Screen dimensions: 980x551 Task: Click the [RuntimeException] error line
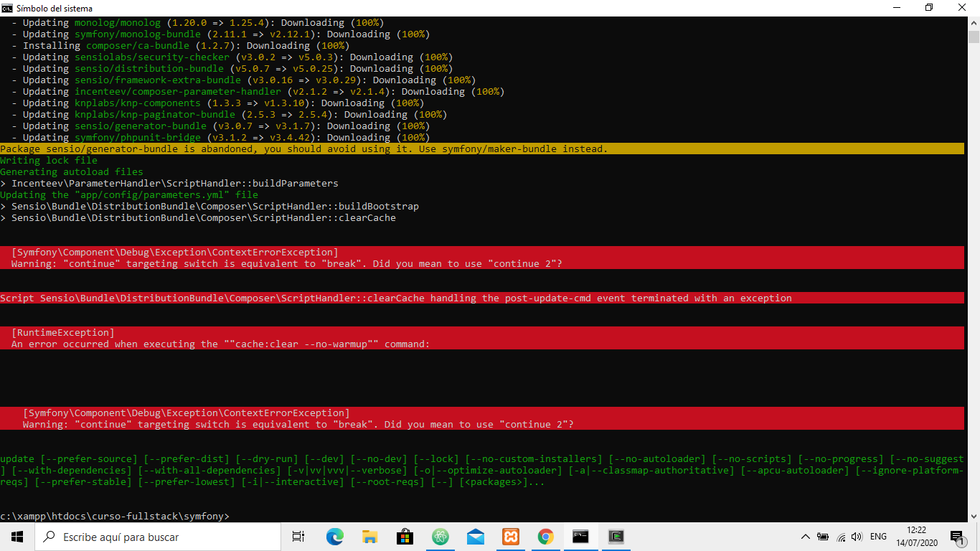pos(63,333)
